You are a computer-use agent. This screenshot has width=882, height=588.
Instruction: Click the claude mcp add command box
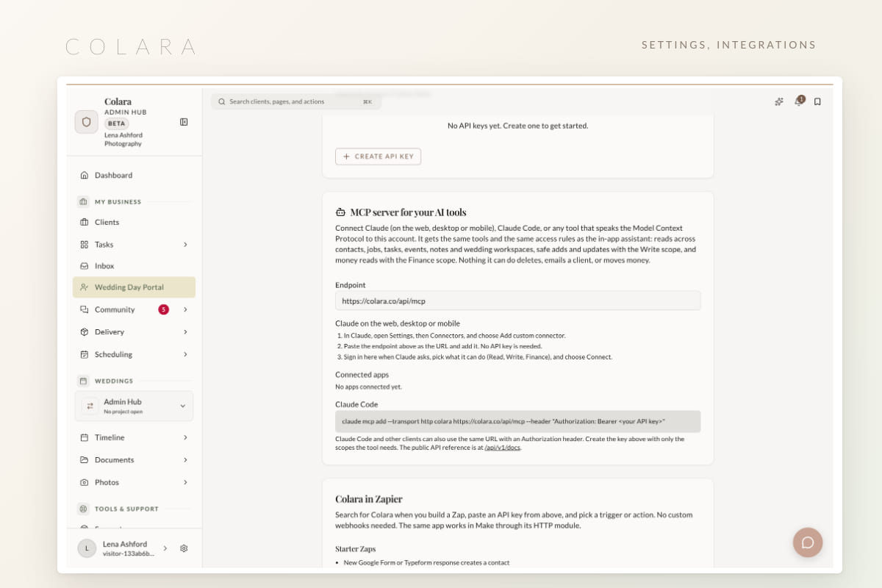[x=517, y=421]
